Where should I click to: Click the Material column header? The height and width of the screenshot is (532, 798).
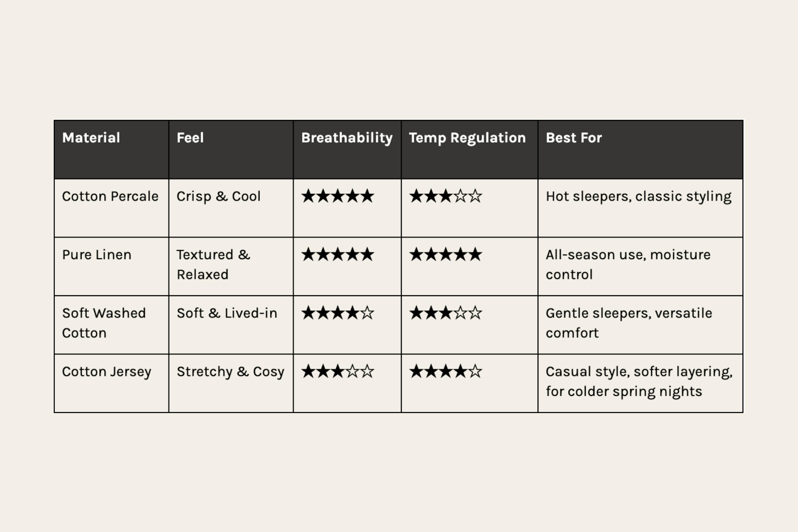91,138
